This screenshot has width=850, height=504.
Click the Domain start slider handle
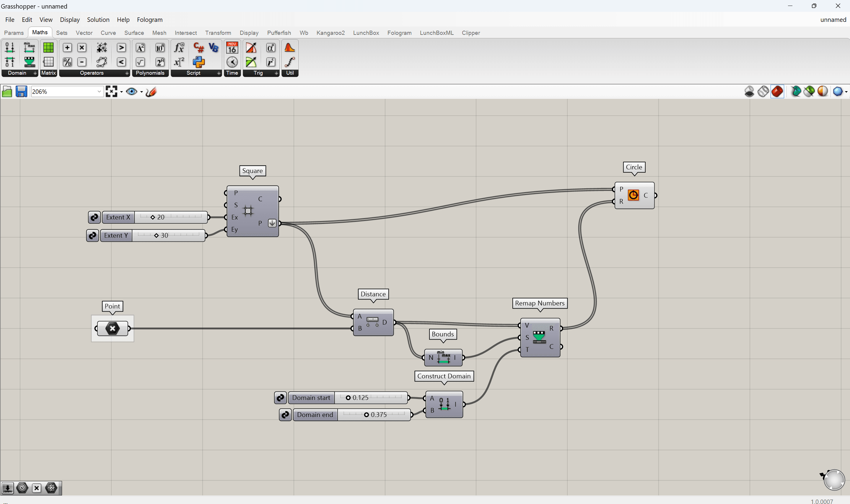tap(348, 398)
